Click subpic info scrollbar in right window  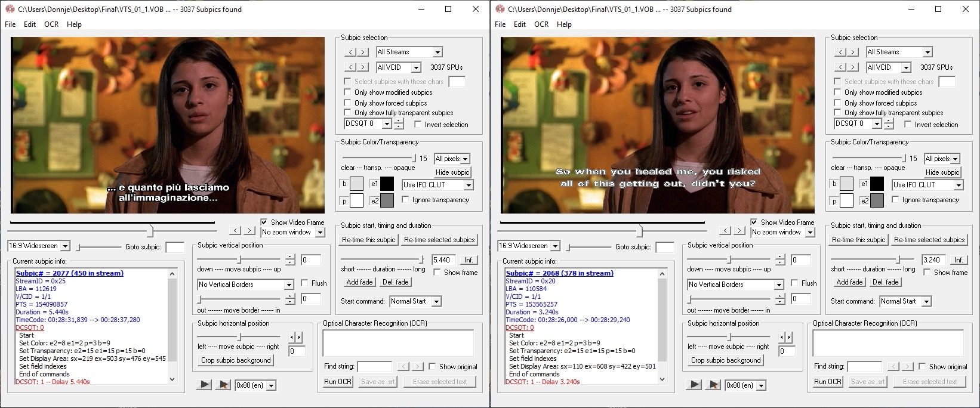click(x=662, y=326)
